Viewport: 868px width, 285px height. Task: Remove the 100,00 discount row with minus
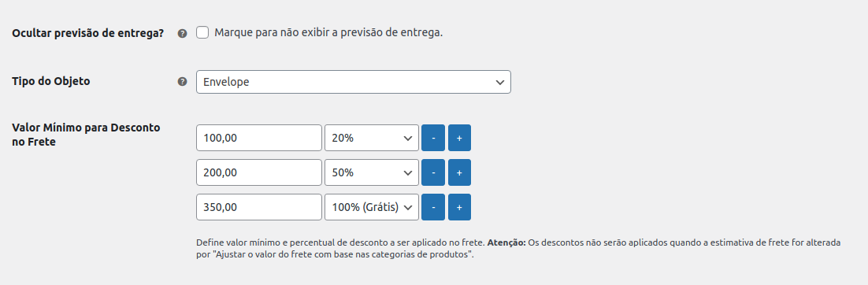pos(433,138)
